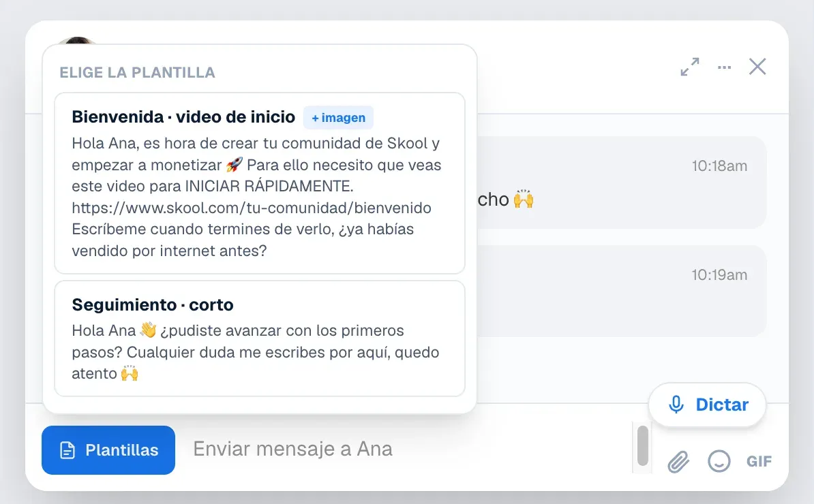Click the 10:18am message timestamp

click(719, 166)
